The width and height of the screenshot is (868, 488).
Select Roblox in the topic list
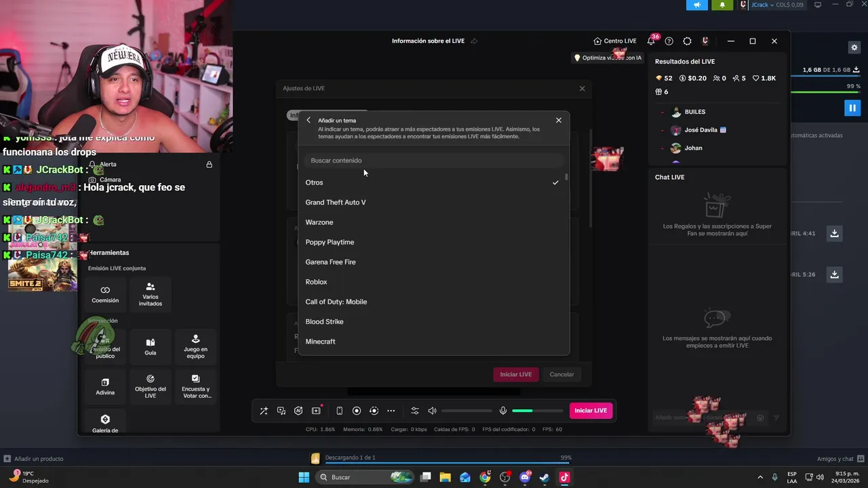point(433,282)
